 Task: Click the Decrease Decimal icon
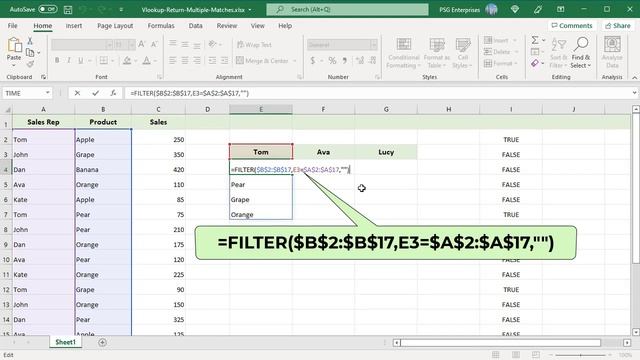(372, 61)
